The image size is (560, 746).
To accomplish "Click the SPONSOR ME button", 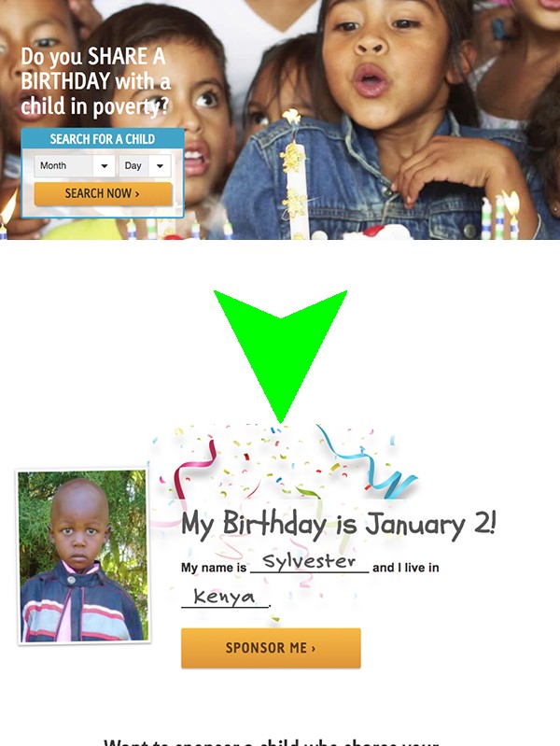I will pos(271,648).
